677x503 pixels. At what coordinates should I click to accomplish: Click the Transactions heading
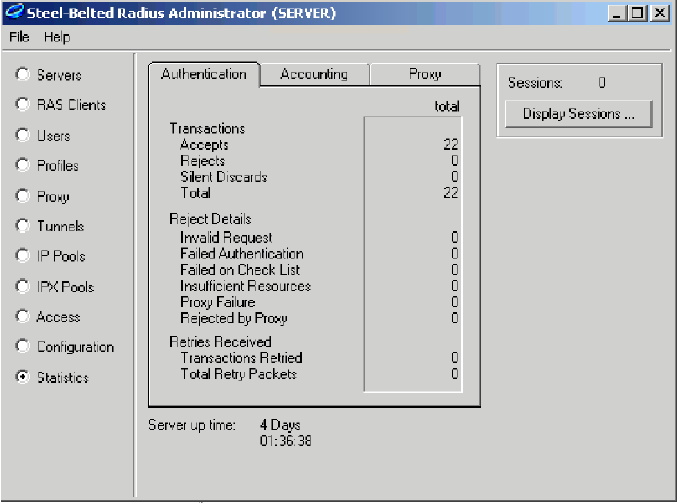tap(207, 128)
